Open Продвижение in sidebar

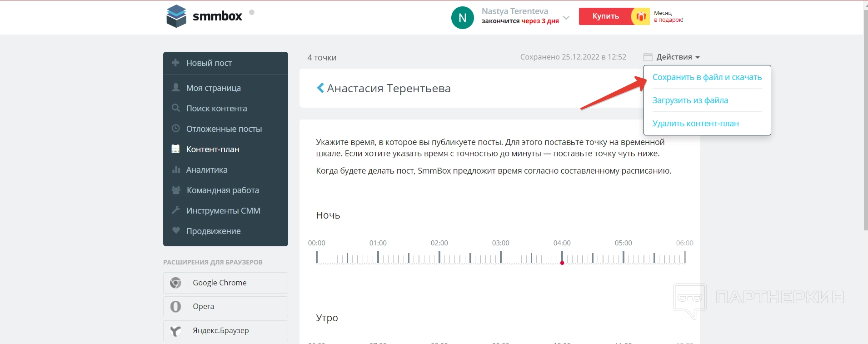click(225, 231)
